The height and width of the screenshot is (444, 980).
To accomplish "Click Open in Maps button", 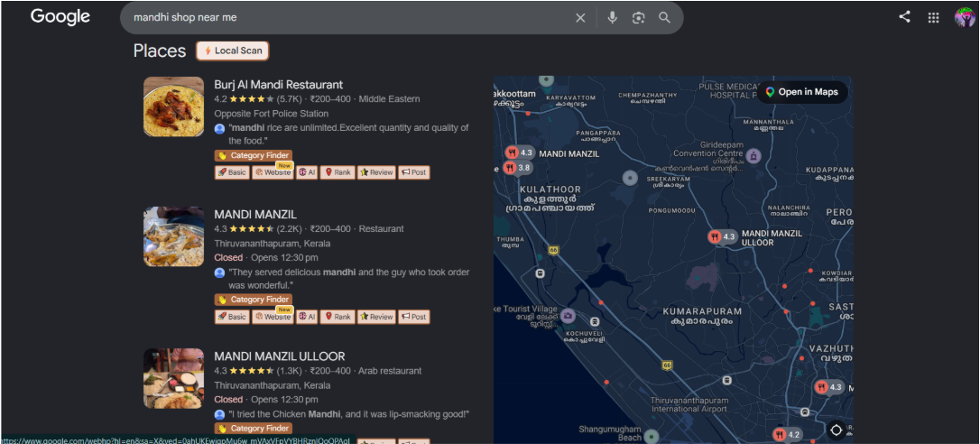I will coord(802,92).
